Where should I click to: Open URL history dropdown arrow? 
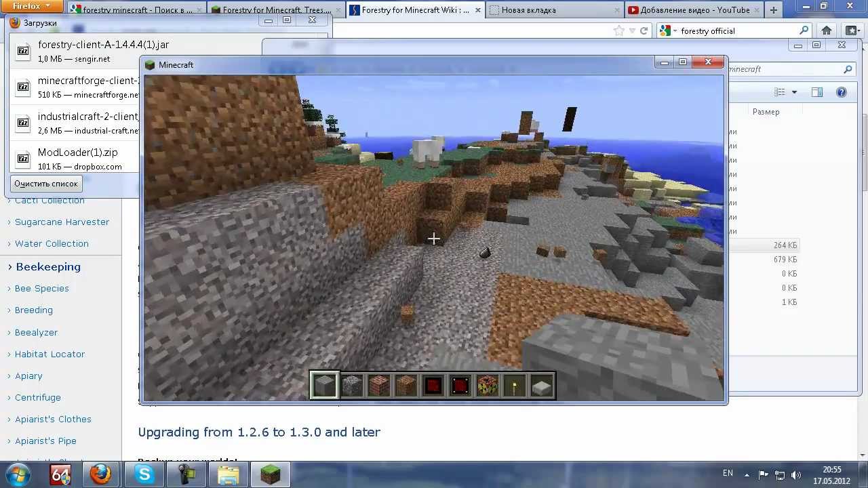click(632, 30)
